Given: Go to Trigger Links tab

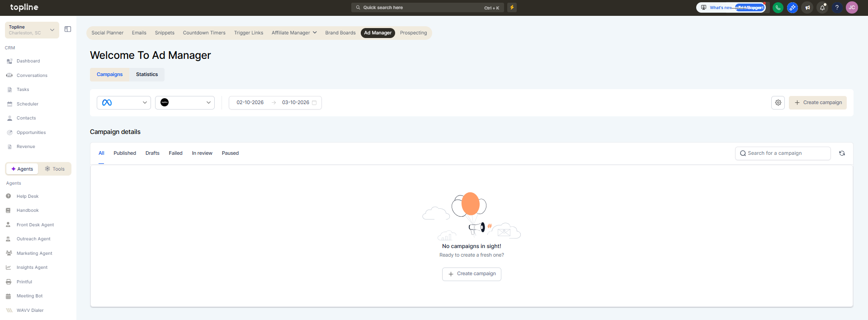Looking at the screenshot, I should click(249, 33).
